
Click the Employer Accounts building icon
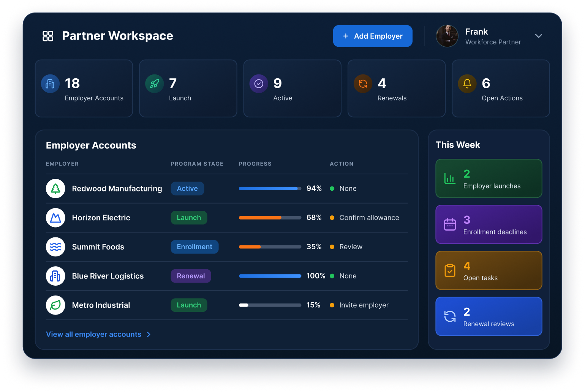tap(50, 84)
